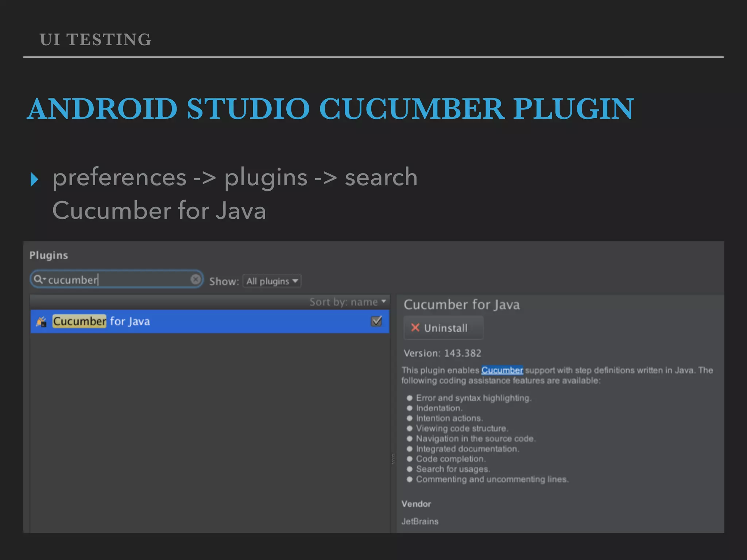Click the Vendor heading
The image size is (747, 560).
tap(416, 504)
